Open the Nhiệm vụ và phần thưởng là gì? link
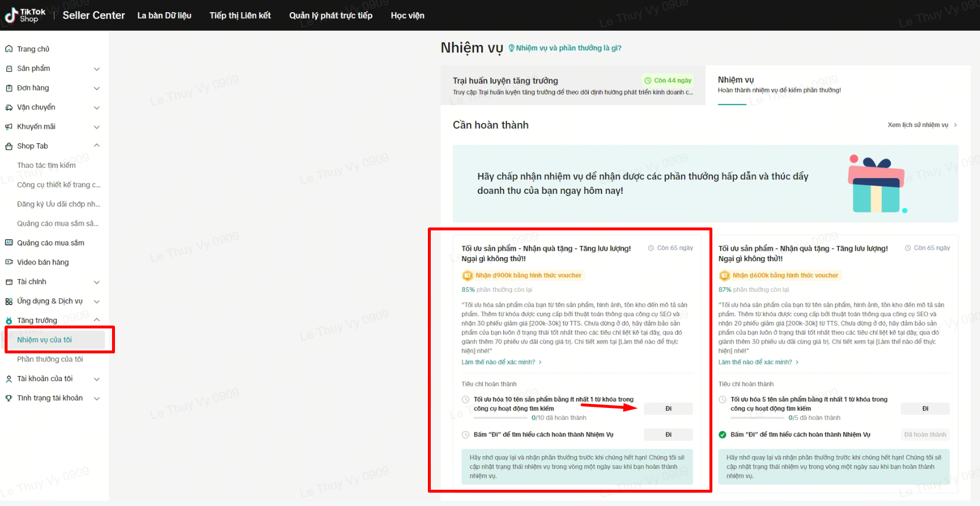 pyautogui.click(x=565, y=48)
